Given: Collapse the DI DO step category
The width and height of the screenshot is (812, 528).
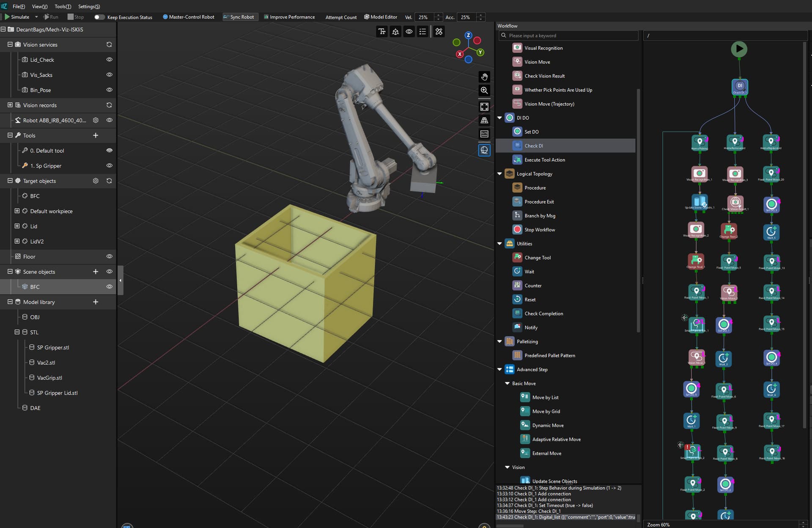Looking at the screenshot, I should [499, 118].
